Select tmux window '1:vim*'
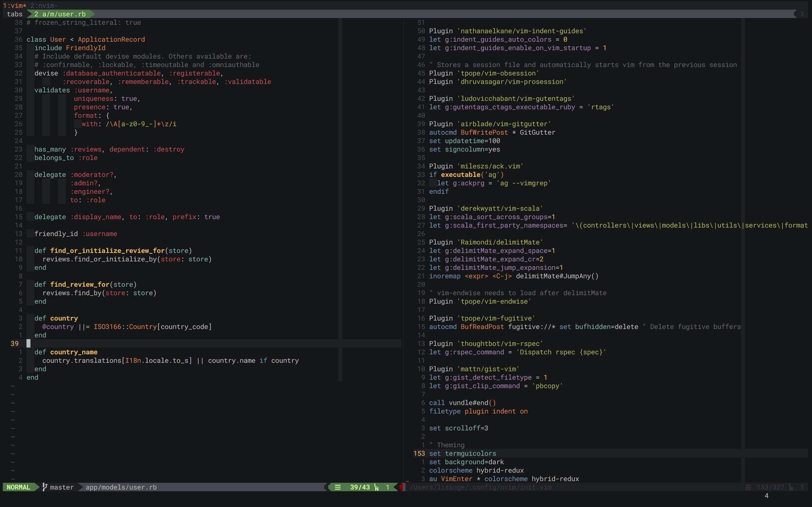The height and width of the screenshot is (507, 812). (x=14, y=5)
